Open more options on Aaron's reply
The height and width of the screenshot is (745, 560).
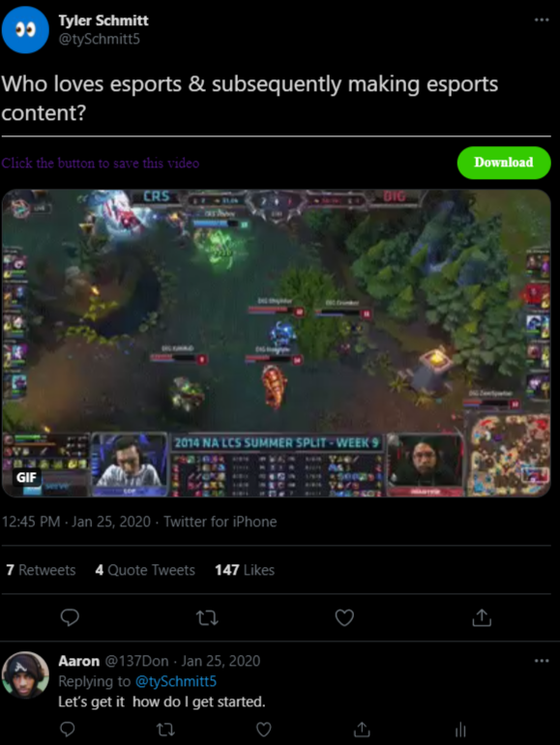point(542,661)
